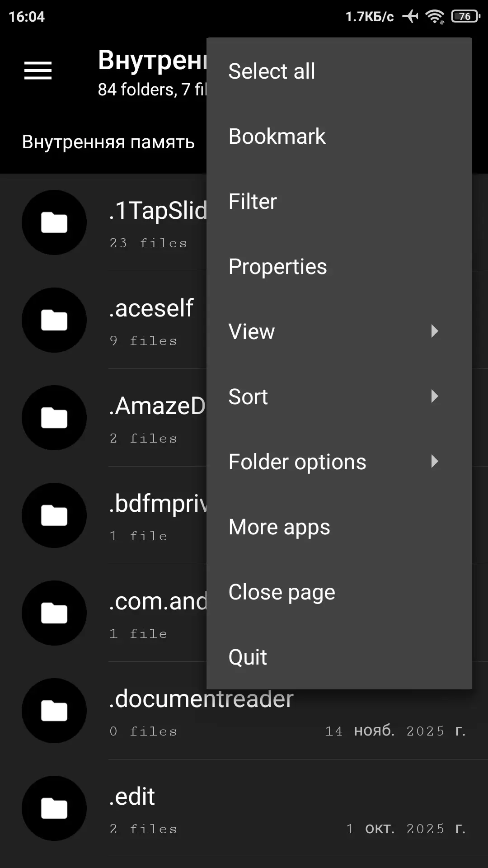Expand the View submenu arrow
The image size is (488, 868).
[x=434, y=331]
